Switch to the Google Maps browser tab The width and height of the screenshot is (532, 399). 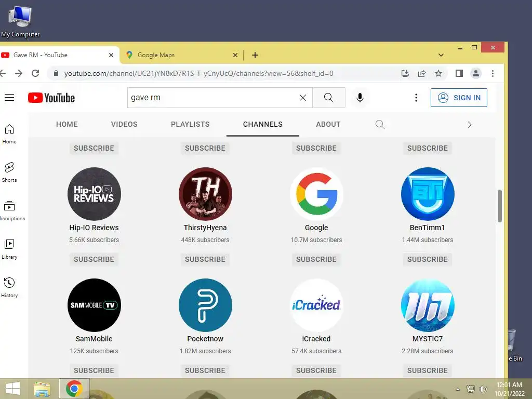181,55
